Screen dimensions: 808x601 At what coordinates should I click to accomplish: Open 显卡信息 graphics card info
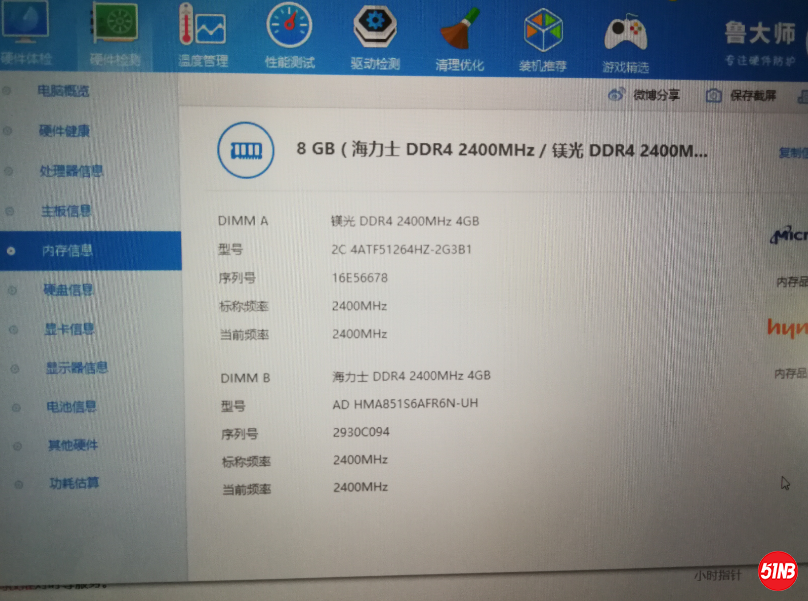pos(69,329)
